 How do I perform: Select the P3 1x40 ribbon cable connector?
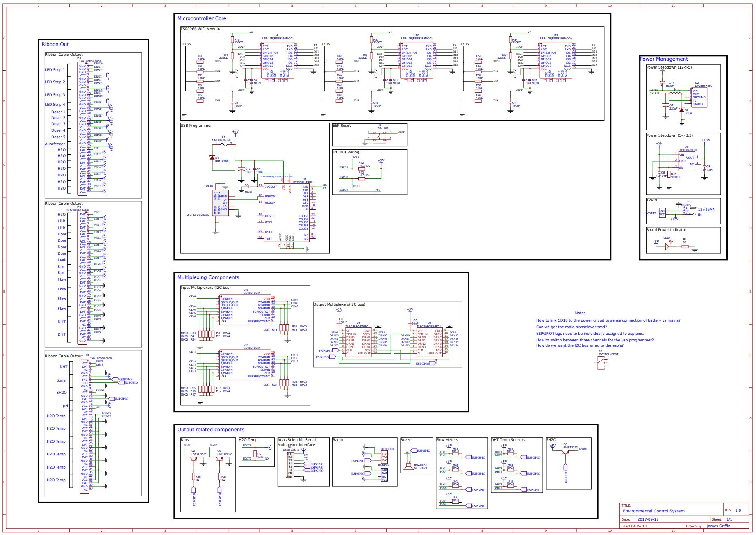tap(83, 277)
